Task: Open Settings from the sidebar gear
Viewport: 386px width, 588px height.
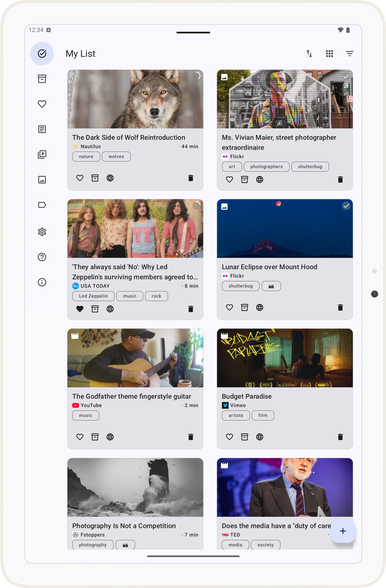Action: coord(42,232)
